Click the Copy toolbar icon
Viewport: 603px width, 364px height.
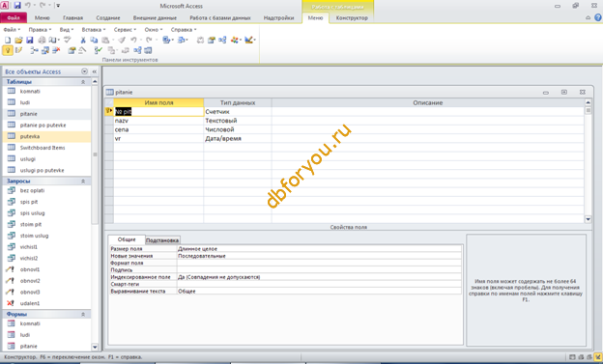tap(94, 40)
